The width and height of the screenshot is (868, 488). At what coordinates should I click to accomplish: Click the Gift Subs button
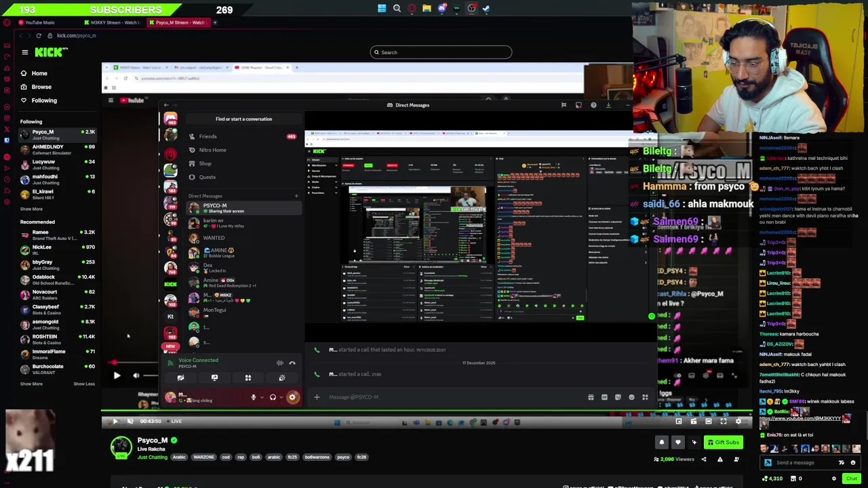pos(722,443)
